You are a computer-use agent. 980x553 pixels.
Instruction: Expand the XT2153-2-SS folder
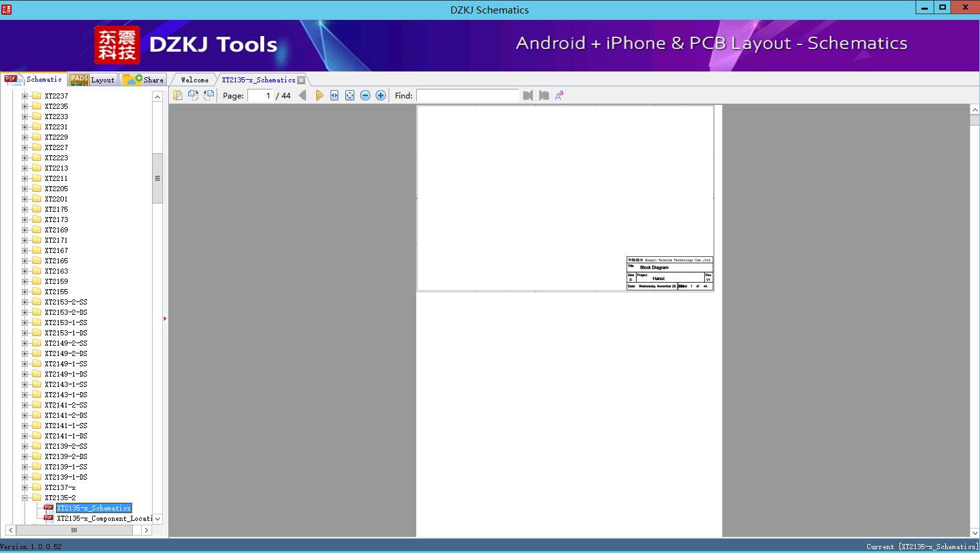point(25,302)
